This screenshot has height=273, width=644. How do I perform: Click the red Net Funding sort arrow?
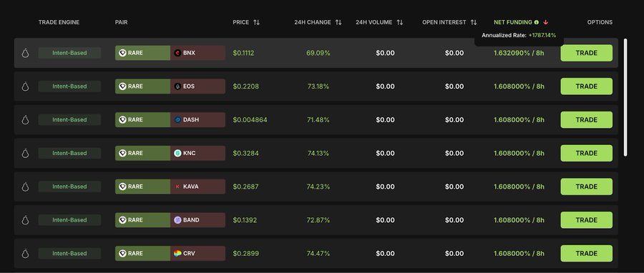546,22
